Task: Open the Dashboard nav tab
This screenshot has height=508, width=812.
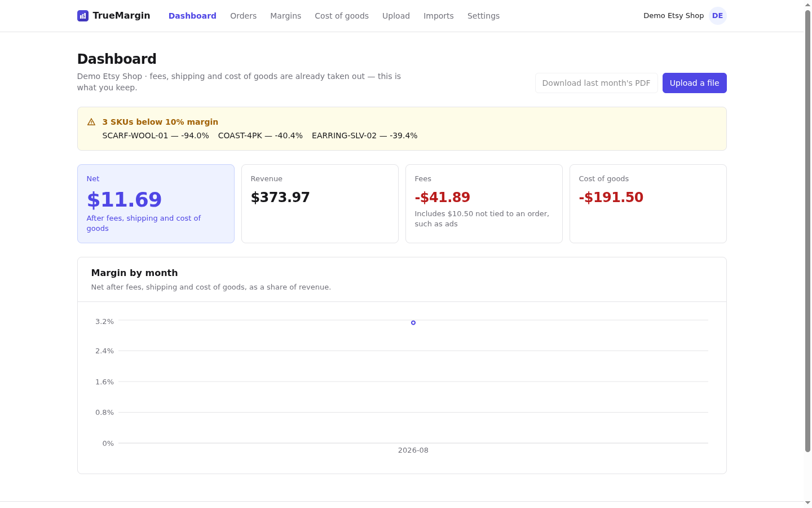Action: click(192, 16)
